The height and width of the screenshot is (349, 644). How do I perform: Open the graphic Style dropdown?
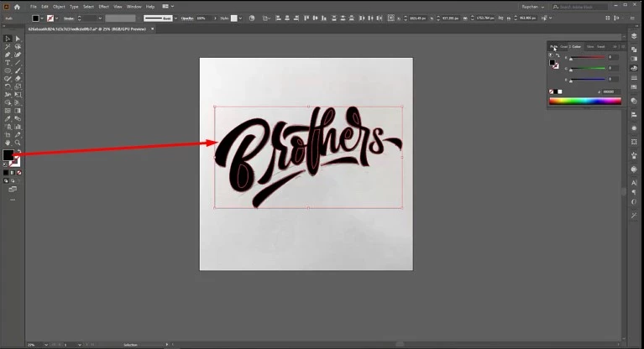[x=240, y=18]
